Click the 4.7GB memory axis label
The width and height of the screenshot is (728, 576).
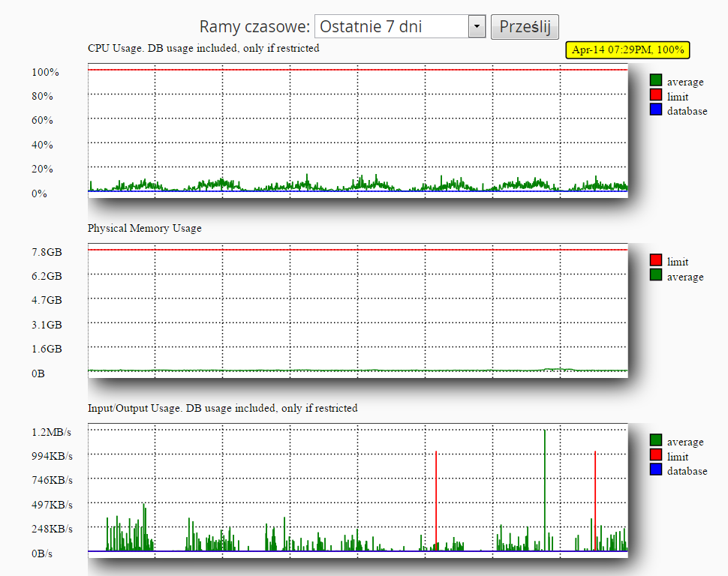[x=47, y=301]
